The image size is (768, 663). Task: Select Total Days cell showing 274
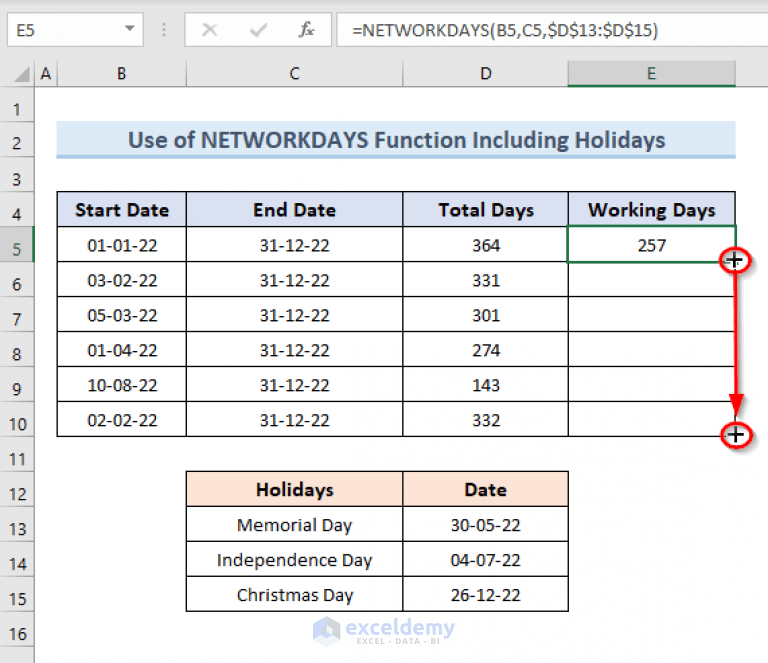tap(485, 350)
